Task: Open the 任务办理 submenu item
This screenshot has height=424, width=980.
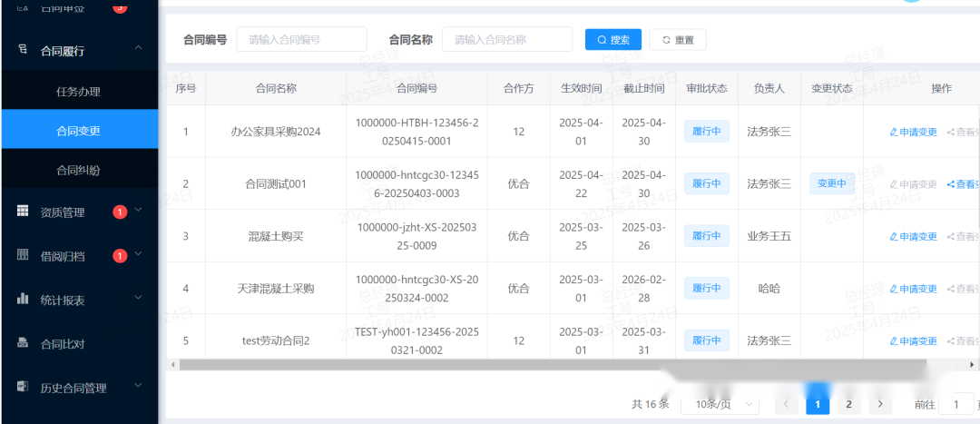Action: [x=78, y=91]
